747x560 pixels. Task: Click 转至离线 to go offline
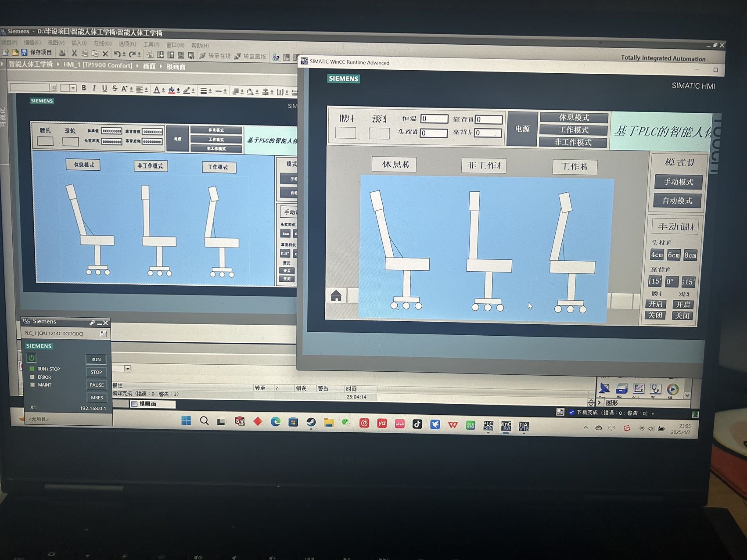250,56
